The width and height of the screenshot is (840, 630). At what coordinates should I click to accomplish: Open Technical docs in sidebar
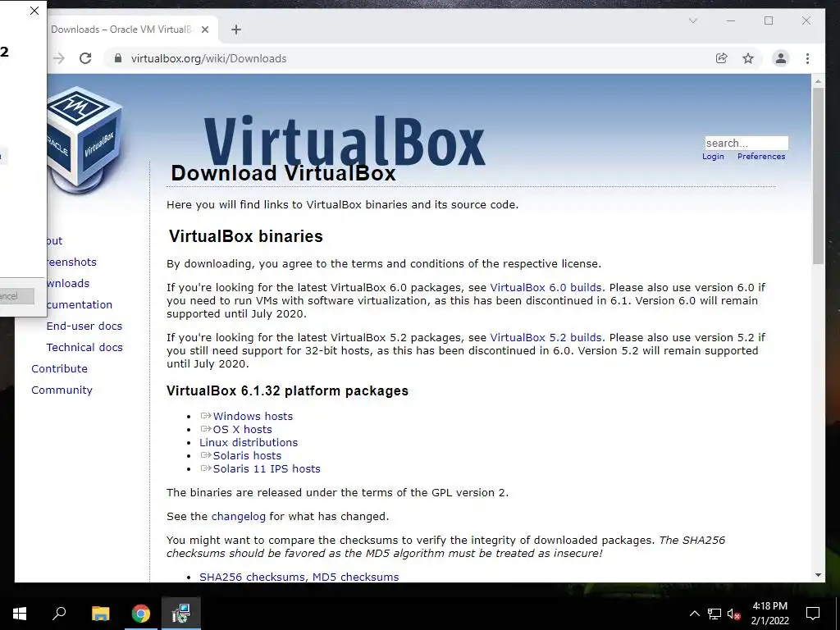(84, 348)
